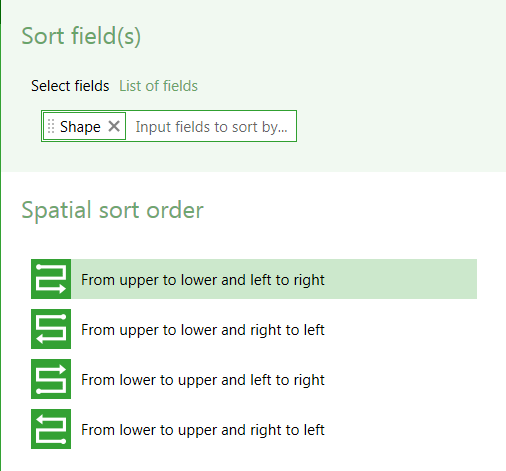
Task: Select the lower-to-upper, left-to-right sort icon
Action: coord(51,379)
